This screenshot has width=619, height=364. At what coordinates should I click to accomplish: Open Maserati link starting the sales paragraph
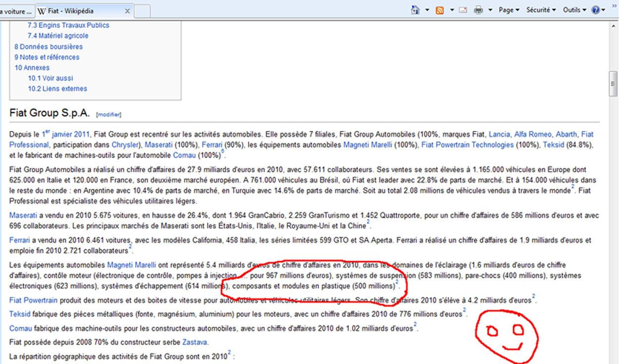pos(23,216)
